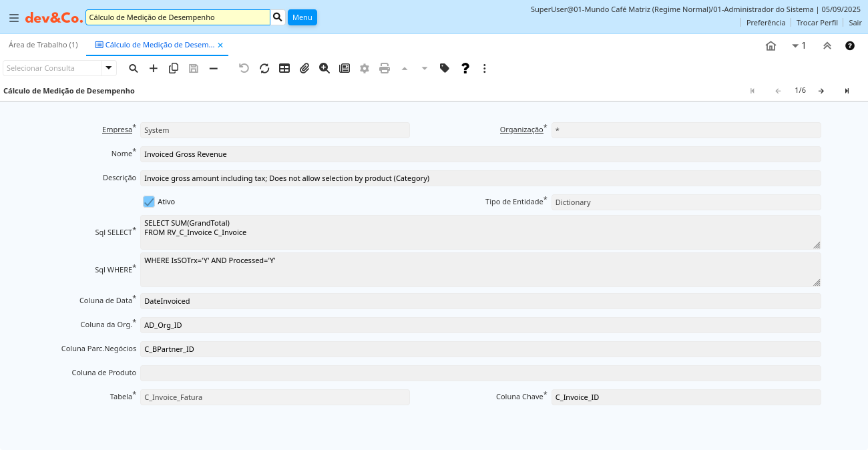868x450 pixels.
Task: Open the hamburger menu at top left
Action: click(13, 18)
